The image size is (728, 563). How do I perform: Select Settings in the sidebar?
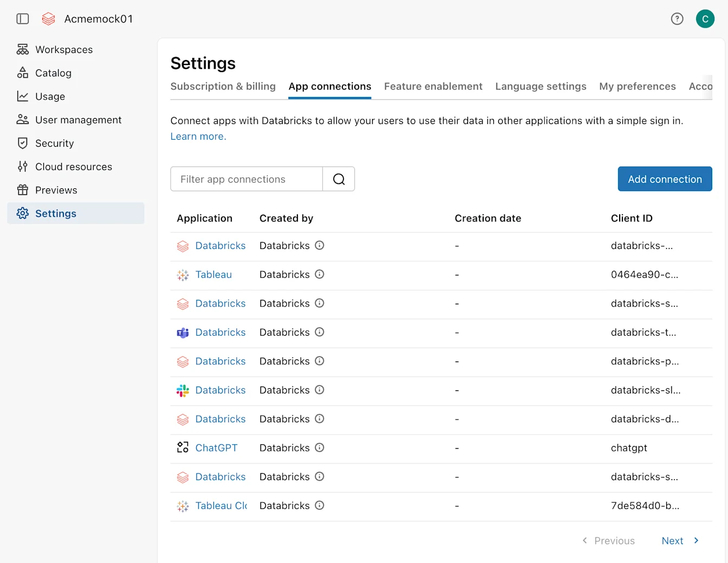[x=76, y=213]
